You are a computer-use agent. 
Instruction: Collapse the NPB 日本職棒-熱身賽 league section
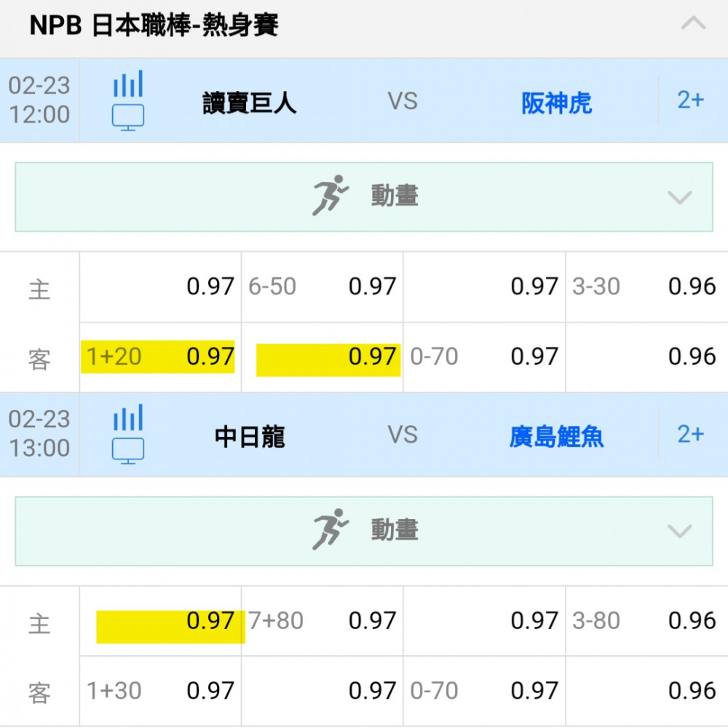(693, 24)
